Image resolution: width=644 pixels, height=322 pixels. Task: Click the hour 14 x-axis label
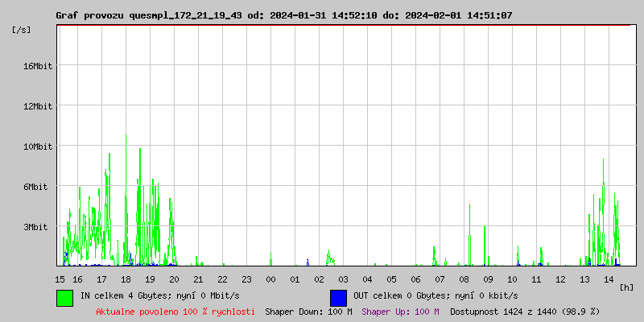[609, 279]
